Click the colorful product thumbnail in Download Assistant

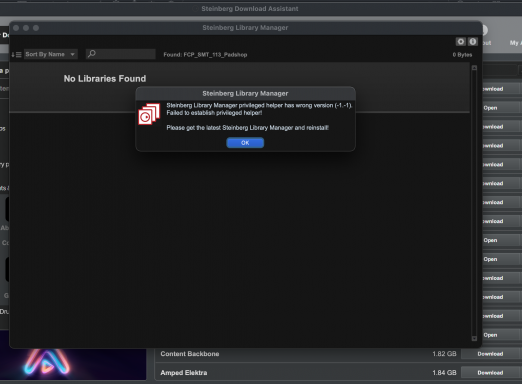pyautogui.click(x=73, y=364)
